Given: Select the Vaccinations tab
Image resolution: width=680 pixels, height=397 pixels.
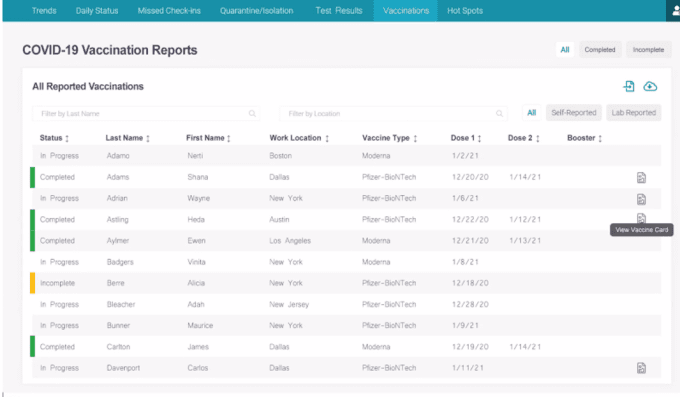Looking at the screenshot, I should pos(406,10).
